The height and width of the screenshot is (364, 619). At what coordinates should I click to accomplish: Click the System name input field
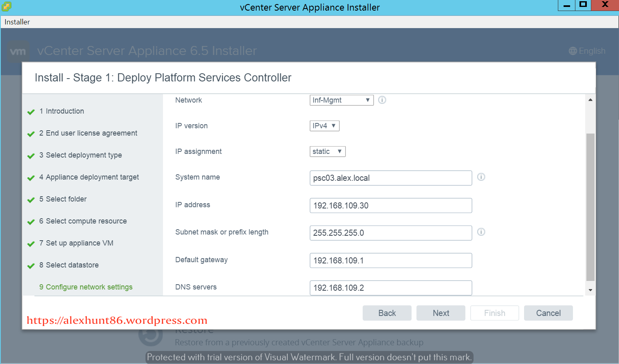click(391, 178)
